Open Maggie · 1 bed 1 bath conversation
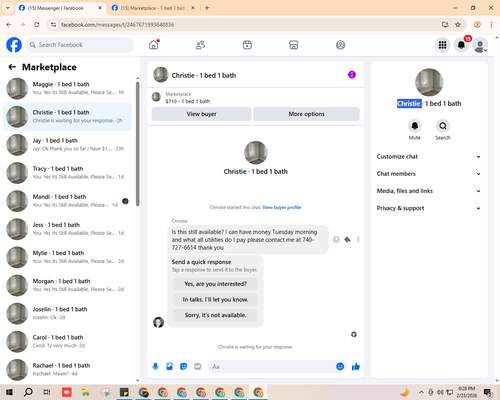The height and width of the screenshot is (400, 500). click(67, 89)
